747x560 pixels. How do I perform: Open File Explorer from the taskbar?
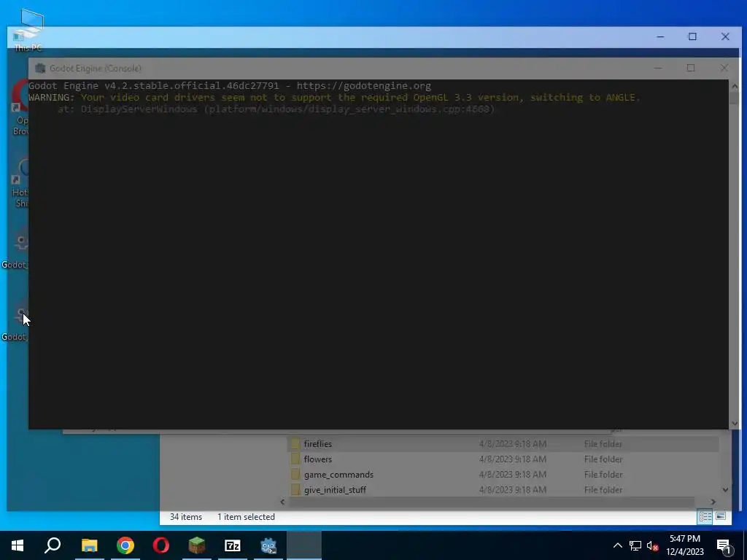pos(89,545)
